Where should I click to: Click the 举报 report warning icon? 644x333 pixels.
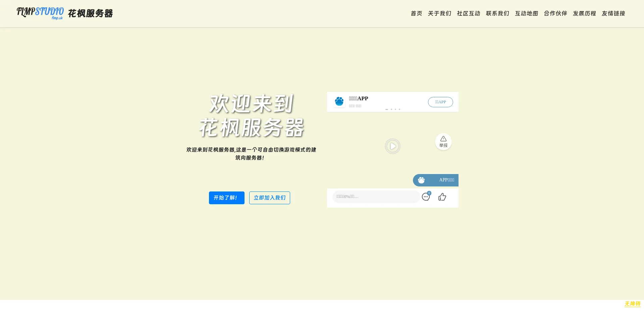click(x=443, y=142)
